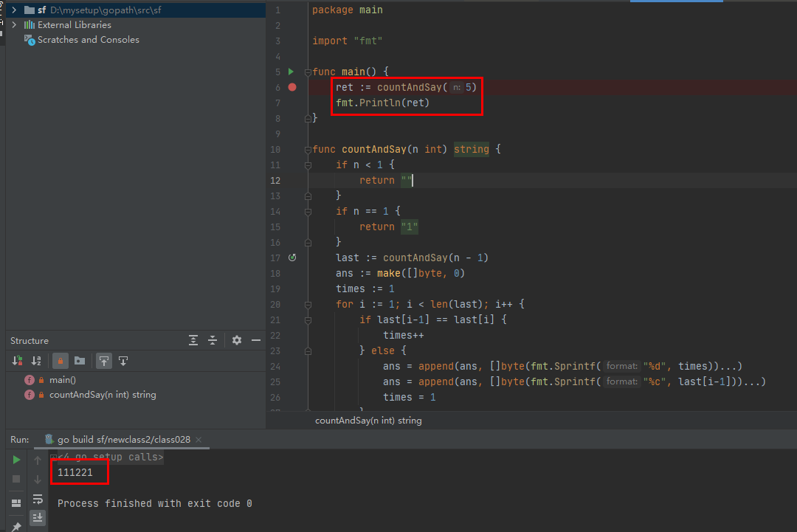Image resolution: width=797 pixels, height=532 pixels.
Task: Toggle autoscroll to source in Structure
Action: point(104,361)
